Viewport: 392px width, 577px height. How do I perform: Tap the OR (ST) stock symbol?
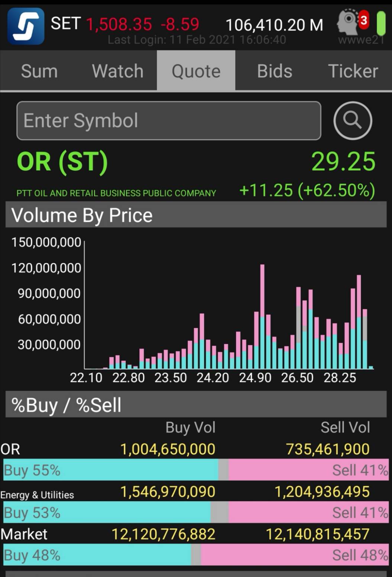[62, 162]
